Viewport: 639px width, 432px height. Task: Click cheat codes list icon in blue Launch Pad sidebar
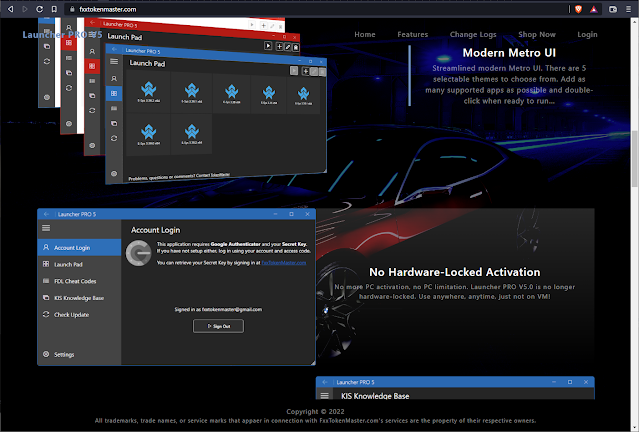(114, 108)
